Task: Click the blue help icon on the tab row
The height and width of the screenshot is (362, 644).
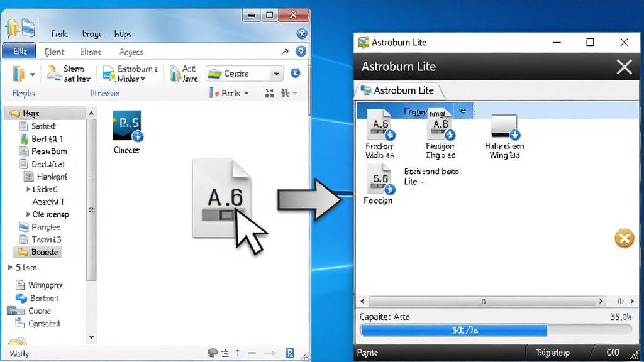Action: (x=301, y=52)
